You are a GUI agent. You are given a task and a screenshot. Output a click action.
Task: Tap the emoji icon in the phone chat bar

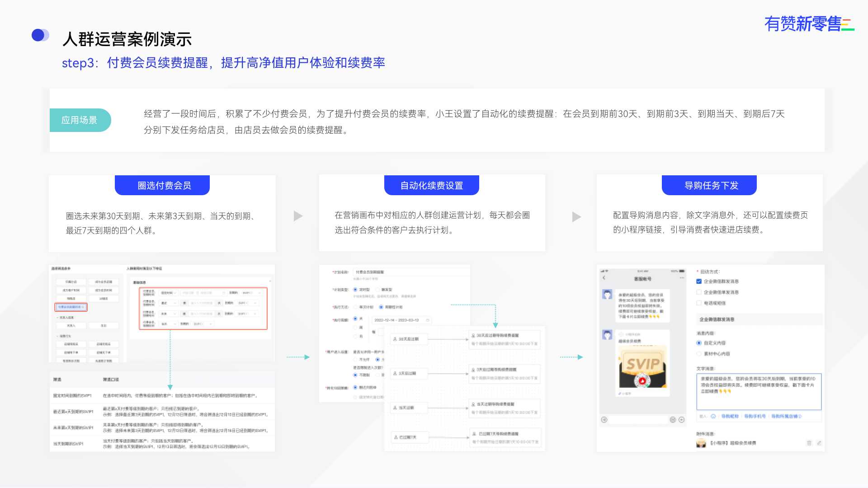pyautogui.click(x=673, y=420)
